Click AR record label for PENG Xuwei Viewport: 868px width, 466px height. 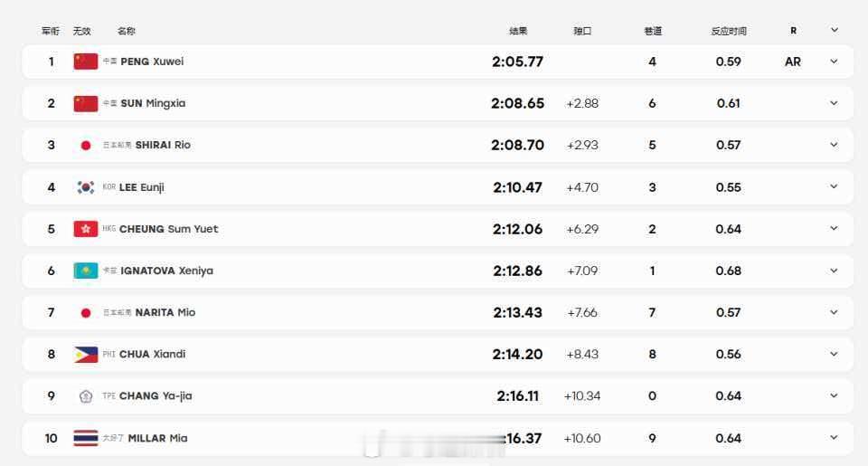pos(793,62)
